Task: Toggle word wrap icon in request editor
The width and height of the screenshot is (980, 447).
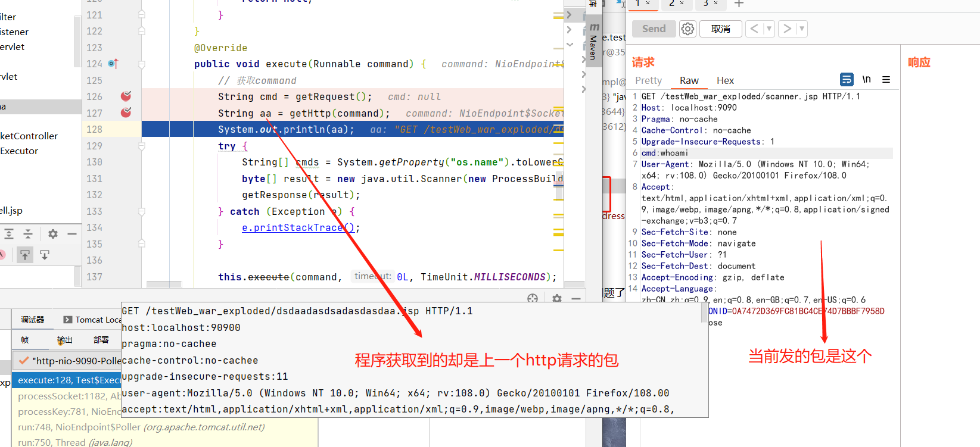Action: coord(846,80)
